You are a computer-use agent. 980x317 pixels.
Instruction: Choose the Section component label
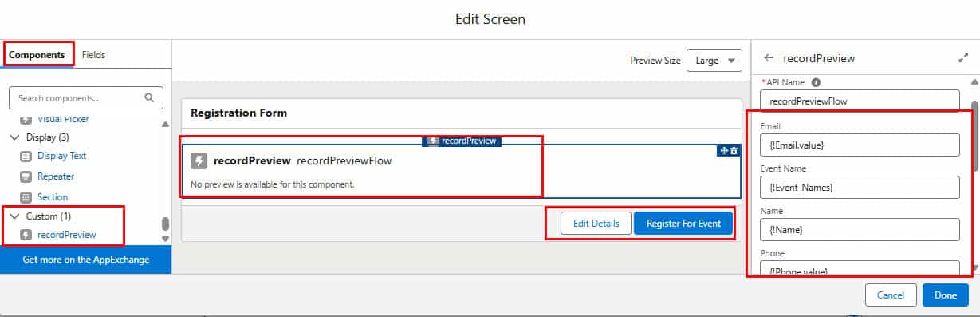[x=53, y=197]
